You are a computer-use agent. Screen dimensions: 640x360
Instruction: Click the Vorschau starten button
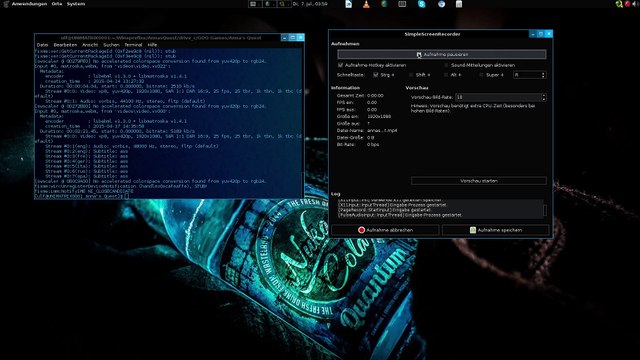click(479, 180)
